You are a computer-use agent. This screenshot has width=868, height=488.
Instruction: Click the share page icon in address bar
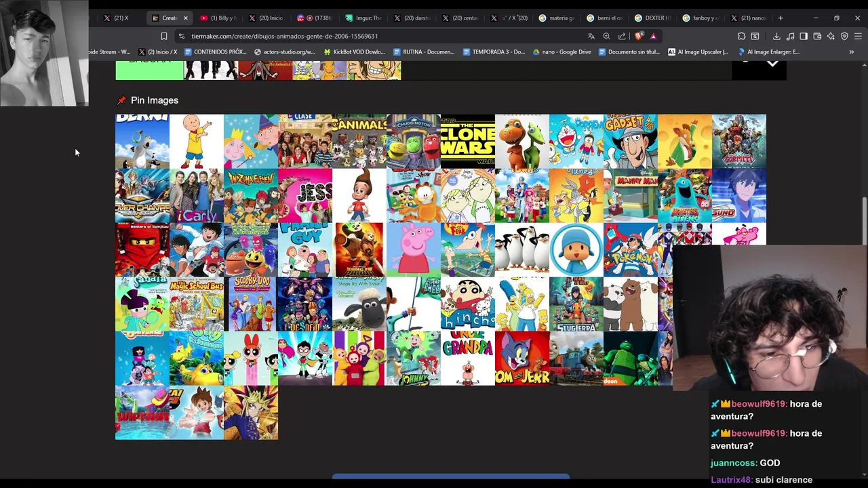pos(623,36)
